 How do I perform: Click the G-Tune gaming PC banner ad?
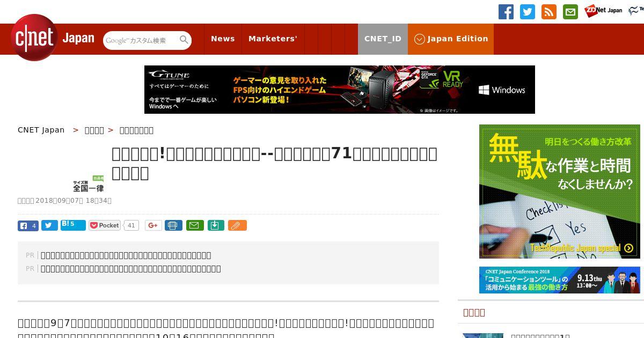[x=340, y=90]
